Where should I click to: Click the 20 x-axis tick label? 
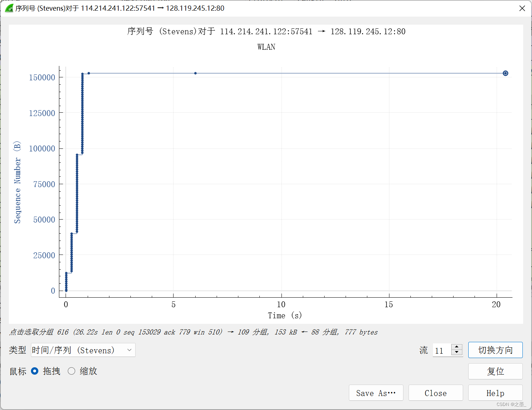(496, 304)
